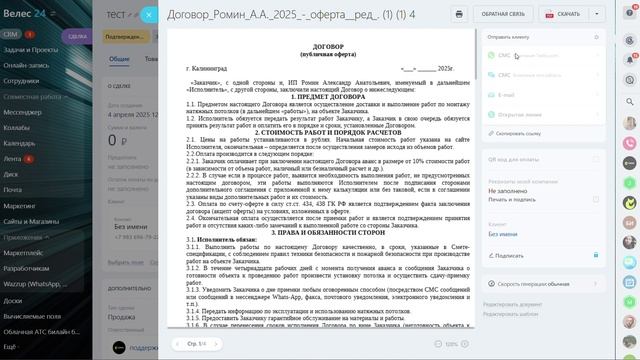Go to previous document page arrow

coord(178,344)
